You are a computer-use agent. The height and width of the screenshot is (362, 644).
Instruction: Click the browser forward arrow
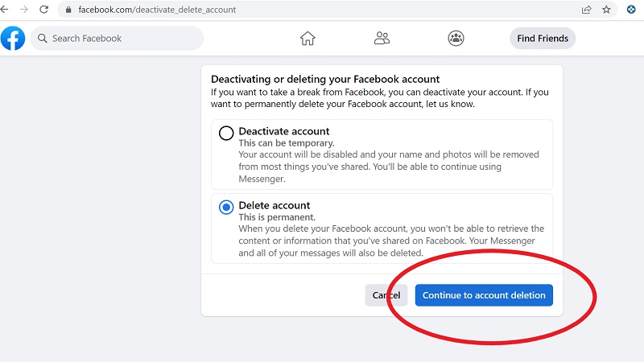click(24, 10)
